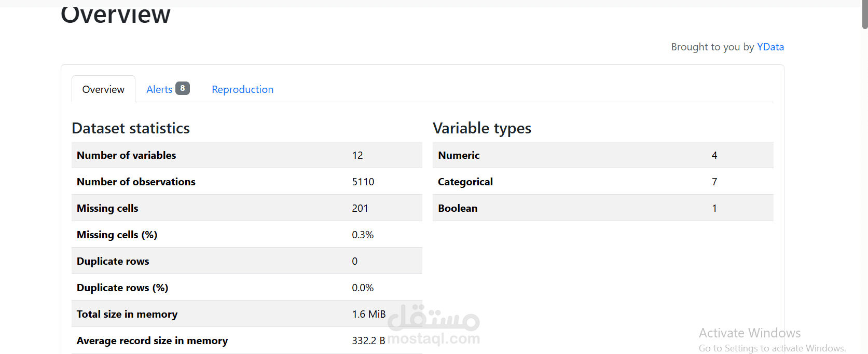The width and height of the screenshot is (868, 354).
Task: Click the Average record size in memory label
Action: pyautogui.click(x=153, y=341)
